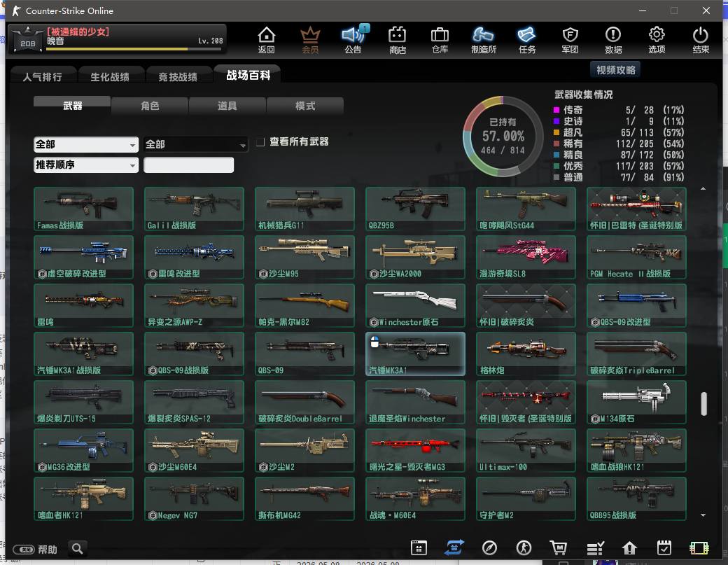Click the 返回 home icon
Viewport: 728px width, 565px height.
coord(267,39)
